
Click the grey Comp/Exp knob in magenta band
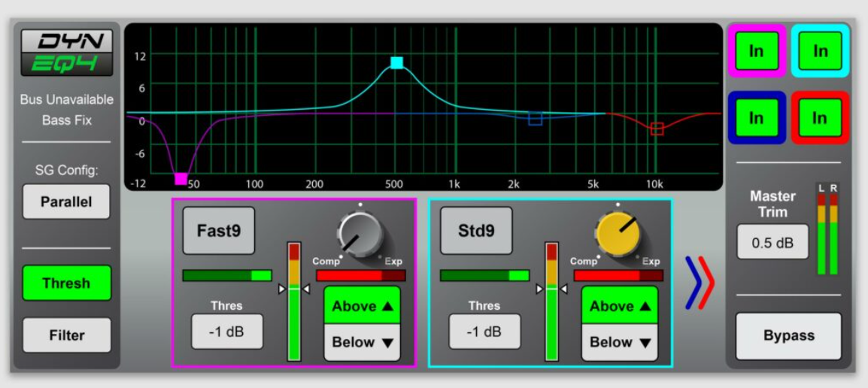360,234
